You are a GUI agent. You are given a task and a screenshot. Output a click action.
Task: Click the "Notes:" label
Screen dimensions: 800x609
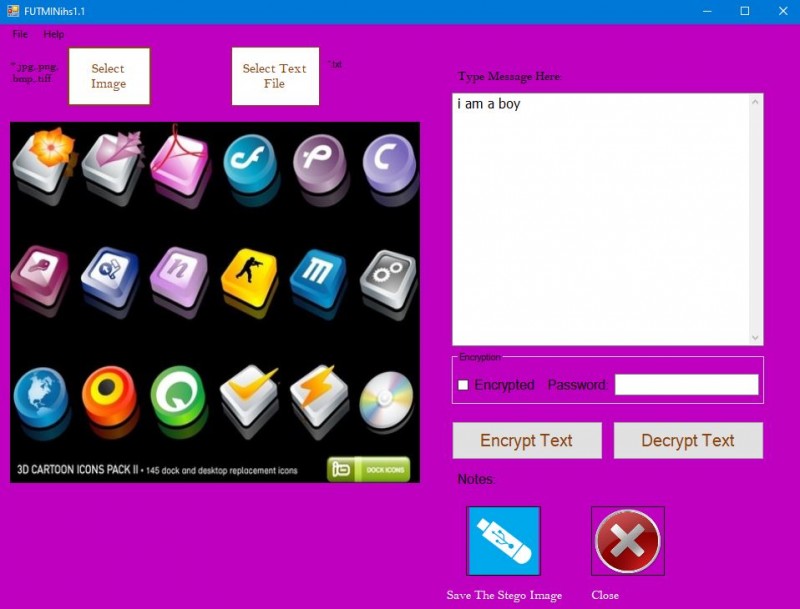pyautogui.click(x=476, y=479)
